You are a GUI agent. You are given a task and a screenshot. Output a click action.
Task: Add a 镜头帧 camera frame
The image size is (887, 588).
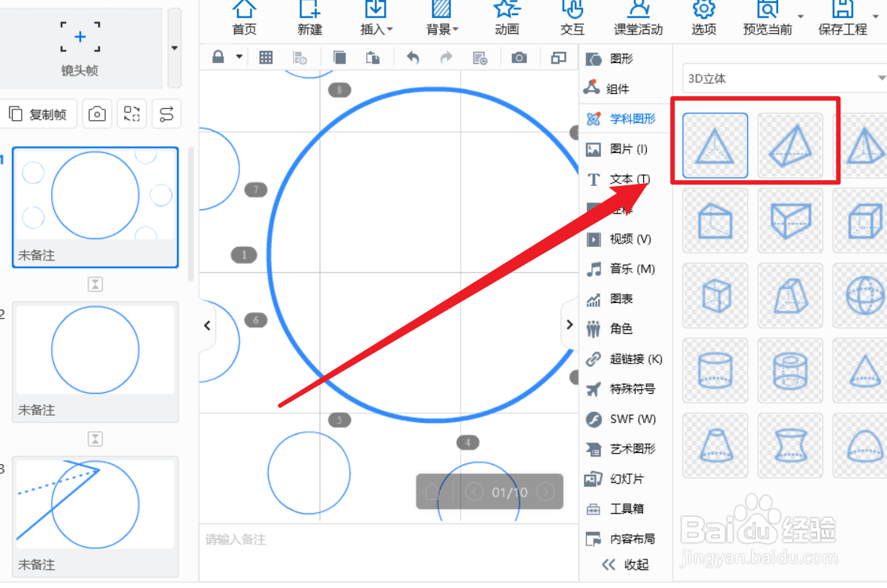(x=80, y=47)
